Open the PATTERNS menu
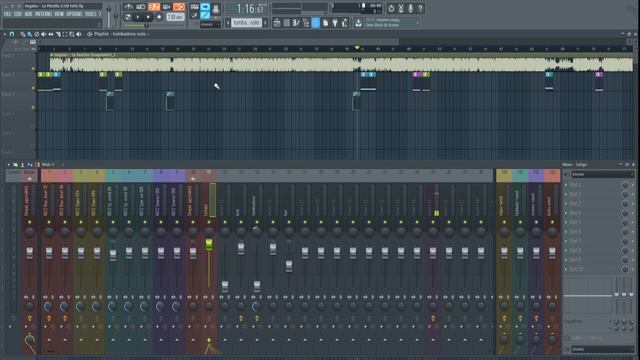Screen dimensions: 640x360 [43, 14]
